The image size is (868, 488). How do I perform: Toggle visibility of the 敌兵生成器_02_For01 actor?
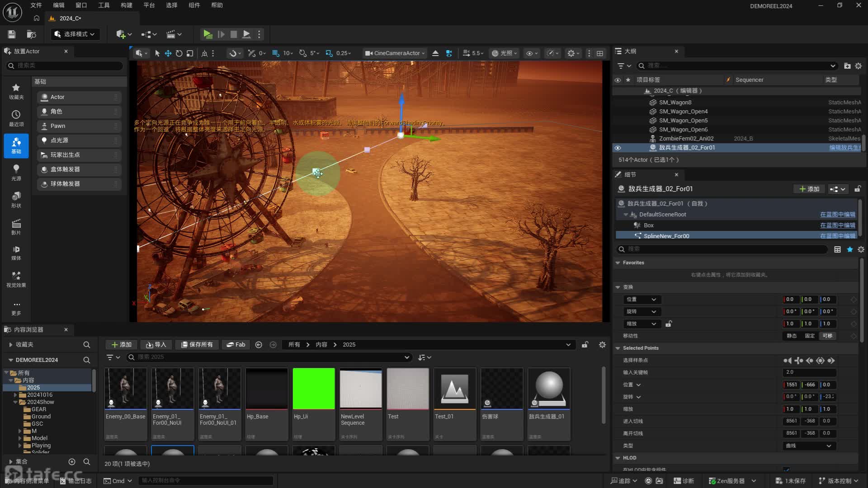(618, 148)
